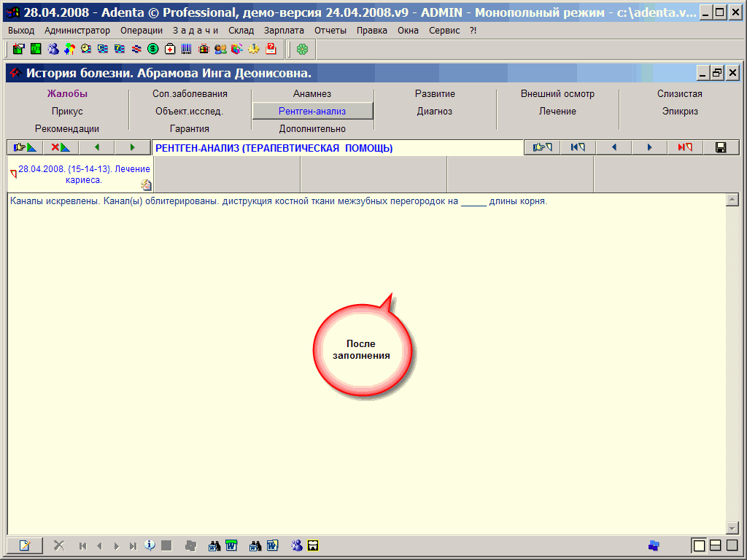The image size is (747, 560).
Task: Click the floppy disk save icon
Action: [x=721, y=147]
